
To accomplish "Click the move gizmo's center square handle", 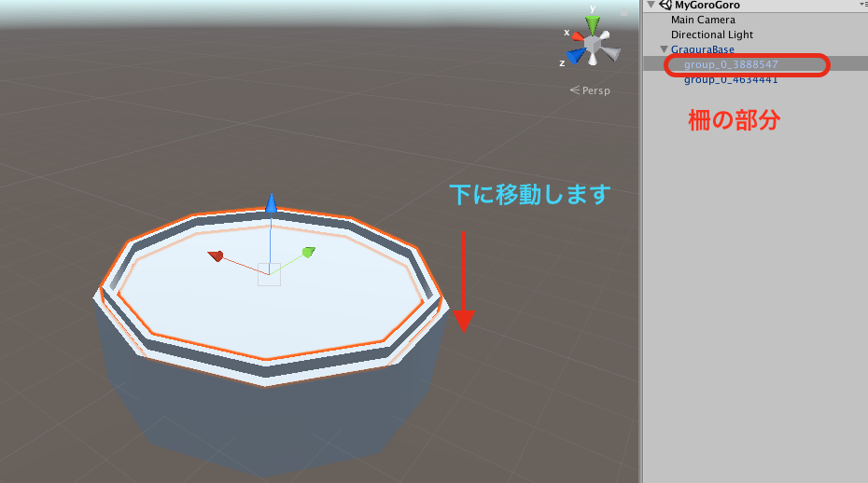I will point(269,274).
